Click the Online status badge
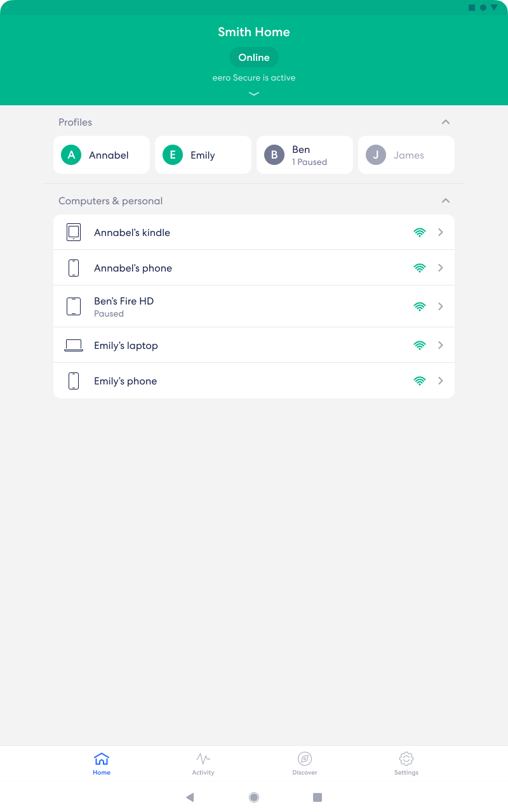The image size is (508, 812). [254, 57]
